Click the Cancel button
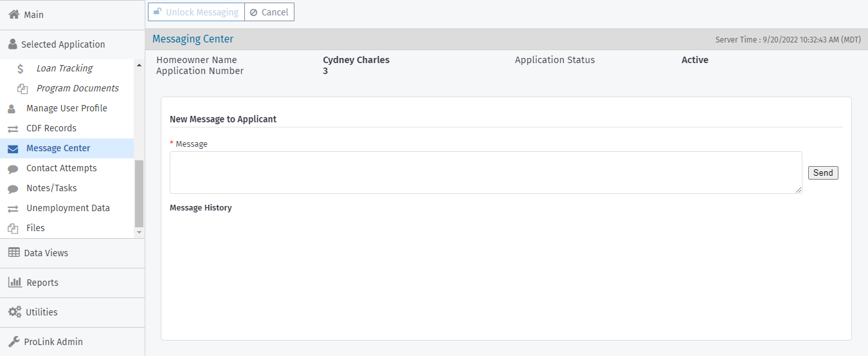The height and width of the screenshot is (356, 868). pyautogui.click(x=269, y=12)
